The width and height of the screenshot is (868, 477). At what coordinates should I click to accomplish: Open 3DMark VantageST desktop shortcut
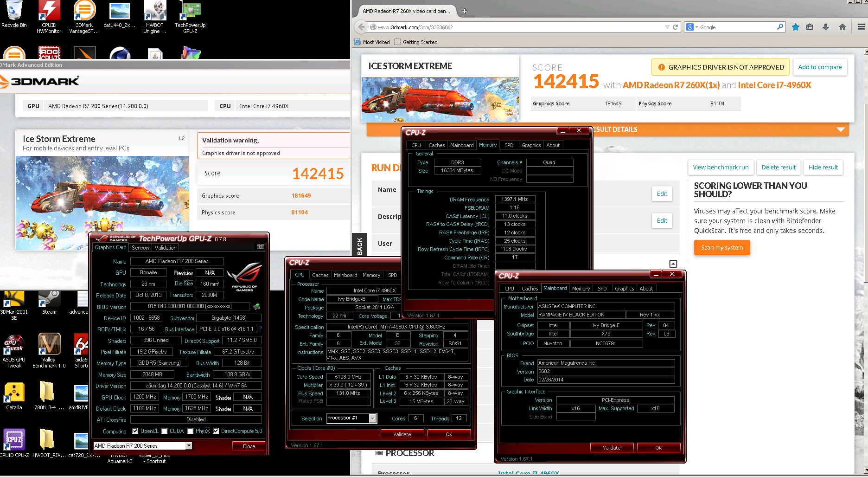84,16
